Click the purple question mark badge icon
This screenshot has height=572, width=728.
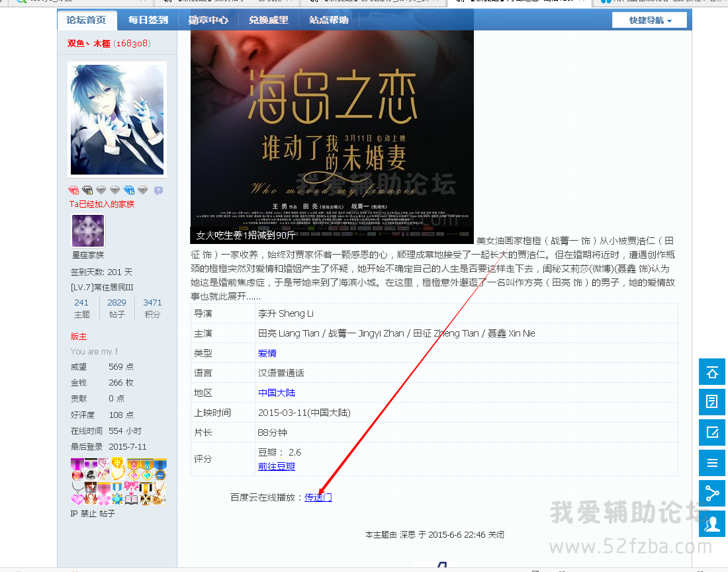158,190
